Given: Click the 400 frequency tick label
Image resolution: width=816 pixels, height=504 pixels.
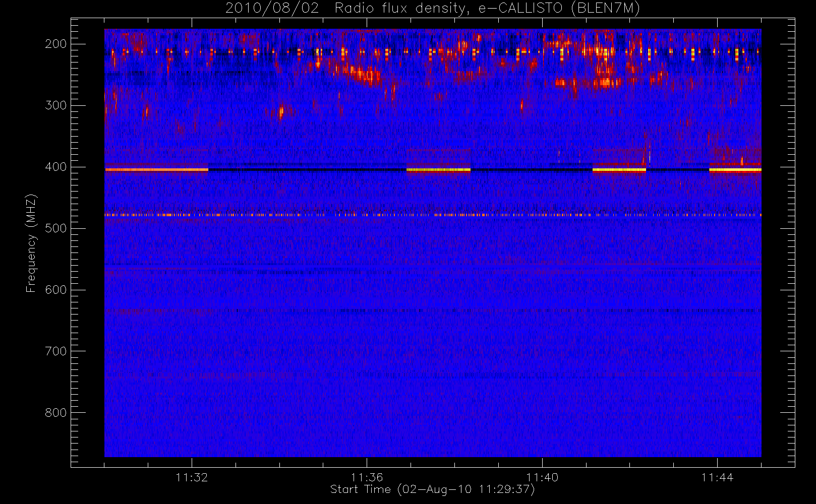Looking at the screenshot, I should [55, 167].
